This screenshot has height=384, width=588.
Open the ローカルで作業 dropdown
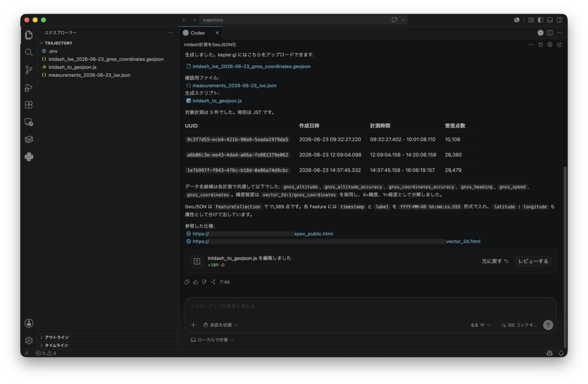[x=212, y=339]
